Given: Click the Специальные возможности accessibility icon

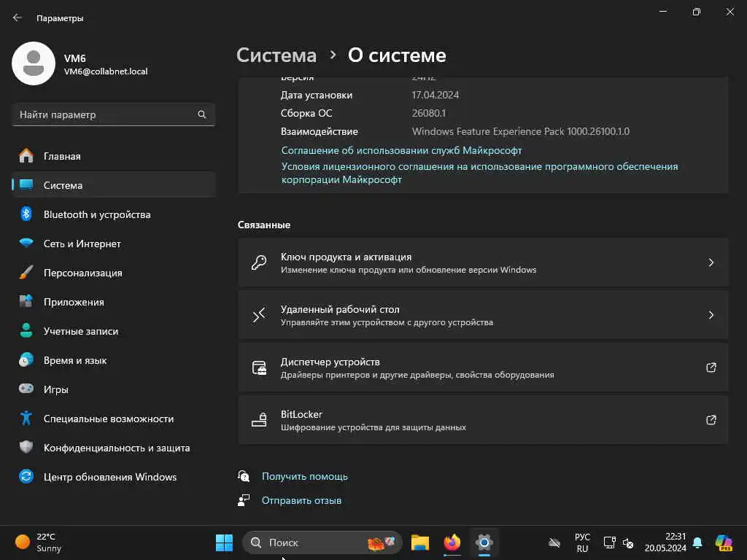Looking at the screenshot, I should pyautogui.click(x=26, y=418).
